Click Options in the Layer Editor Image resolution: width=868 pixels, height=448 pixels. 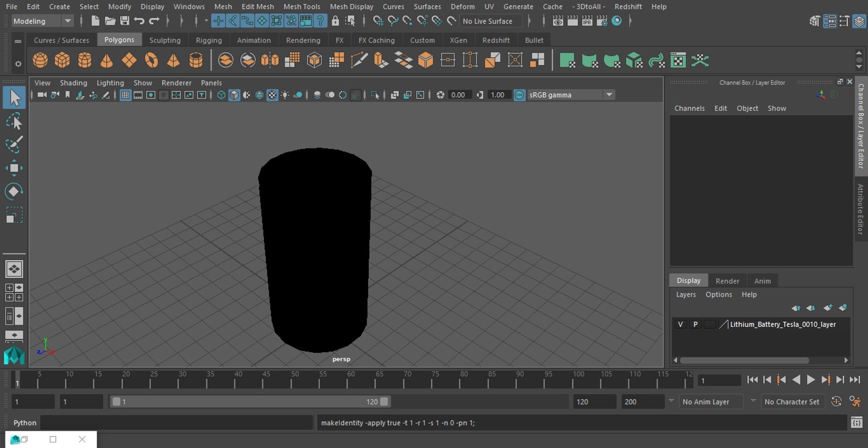click(719, 294)
